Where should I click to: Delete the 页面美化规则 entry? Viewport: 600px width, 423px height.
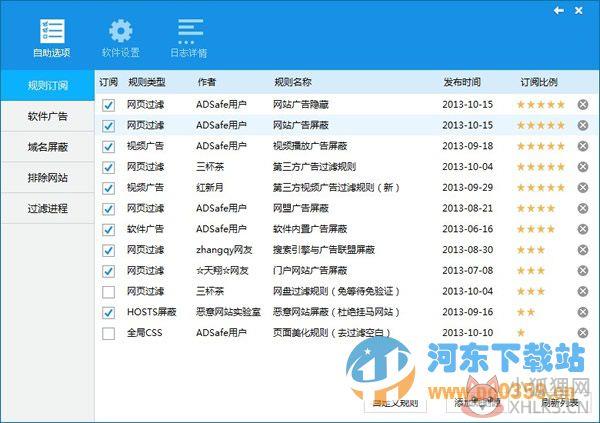click(583, 333)
